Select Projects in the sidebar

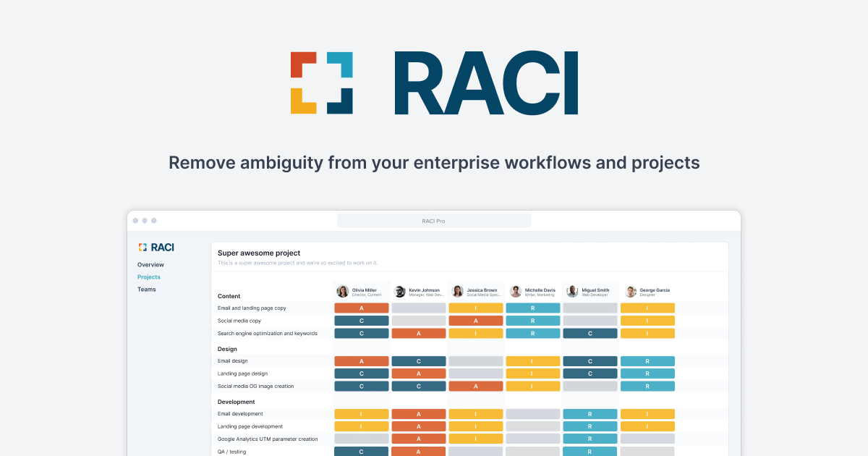pos(149,277)
